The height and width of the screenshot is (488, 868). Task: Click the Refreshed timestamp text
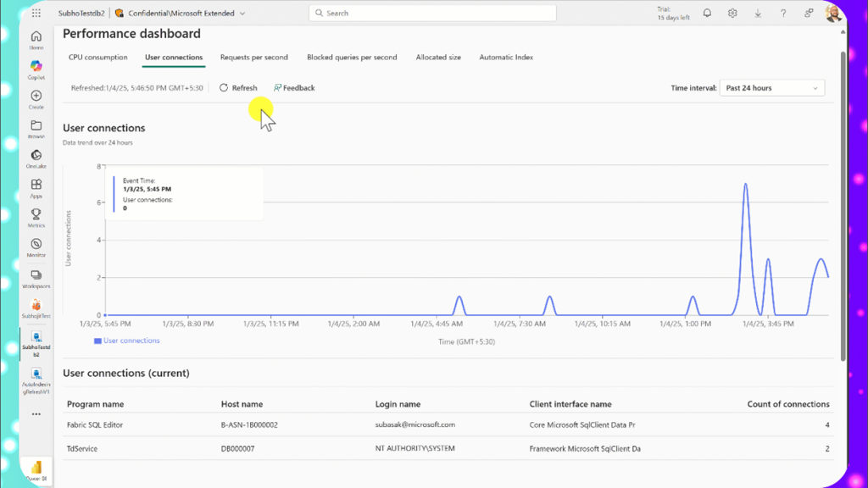click(136, 88)
